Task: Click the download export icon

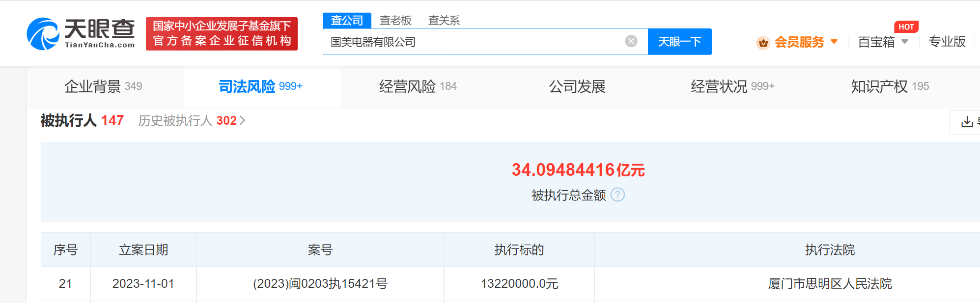Action: (967, 122)
